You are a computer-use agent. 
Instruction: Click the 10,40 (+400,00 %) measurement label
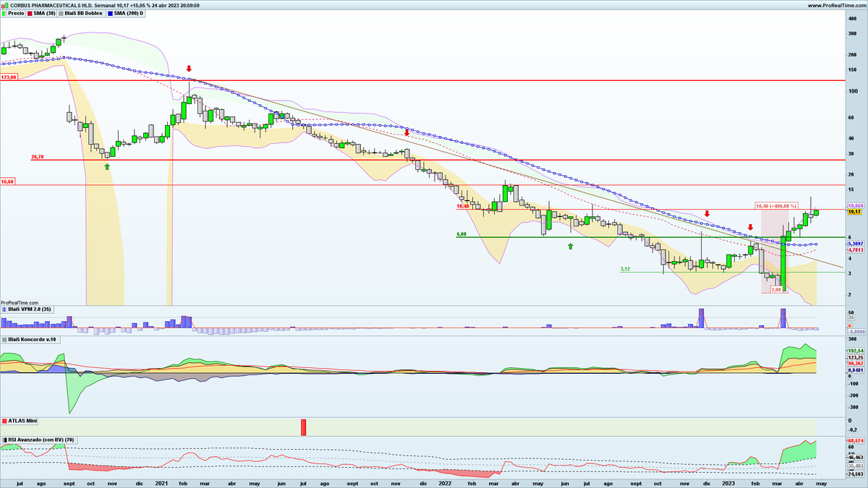[x=776, y=206]
